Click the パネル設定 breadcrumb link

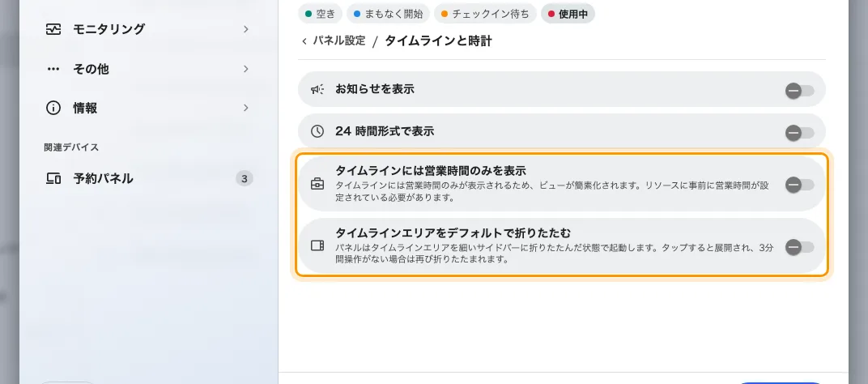pos(339,41)
